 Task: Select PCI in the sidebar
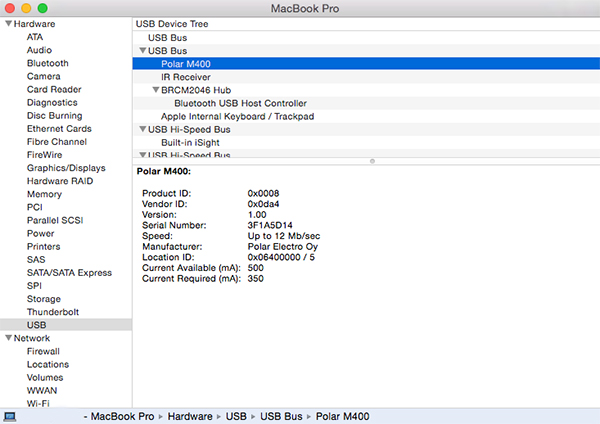pos(35,207)
